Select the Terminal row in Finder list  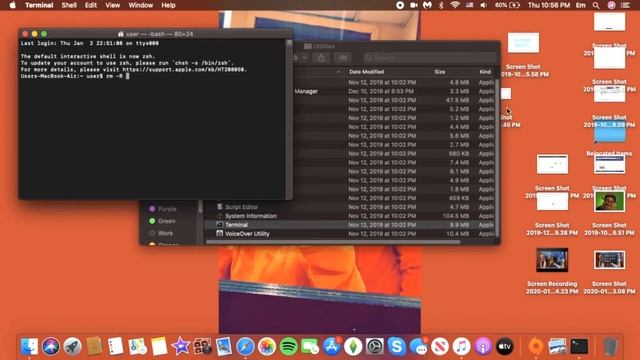pyautogui.click(x=351, y=225)
